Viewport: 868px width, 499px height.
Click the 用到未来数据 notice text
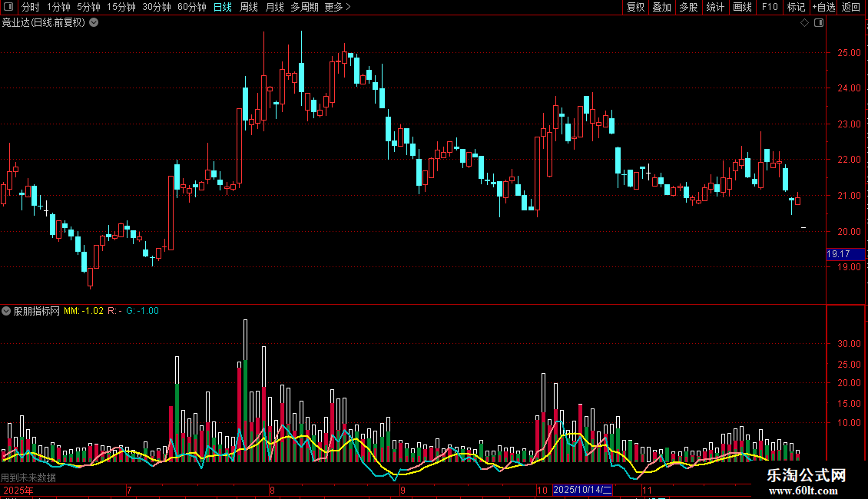pyautogui.click(x=28, y=478)
